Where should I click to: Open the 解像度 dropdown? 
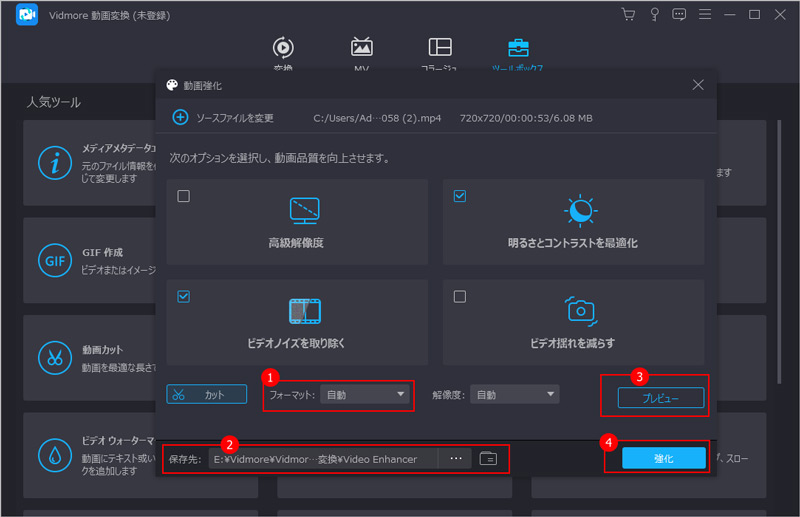coord(514,395)
